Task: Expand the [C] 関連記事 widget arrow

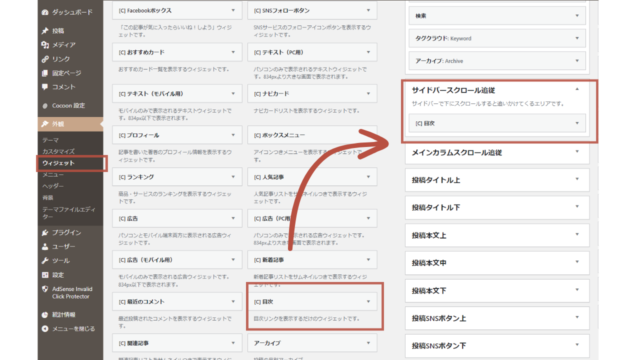Action: click(x=233, y=343)
